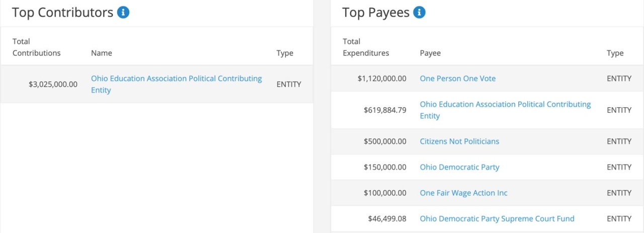The height and width of the screenshot is (233, 644).
Task: Open Ohio Education Association contributor link
Action: point(177,85)
